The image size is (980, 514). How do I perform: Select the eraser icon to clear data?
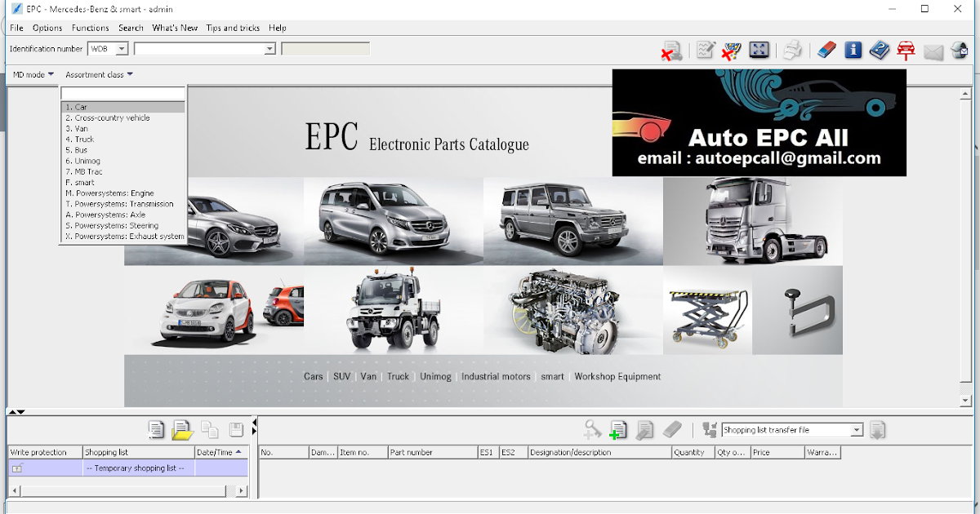(x=825, y=50)
